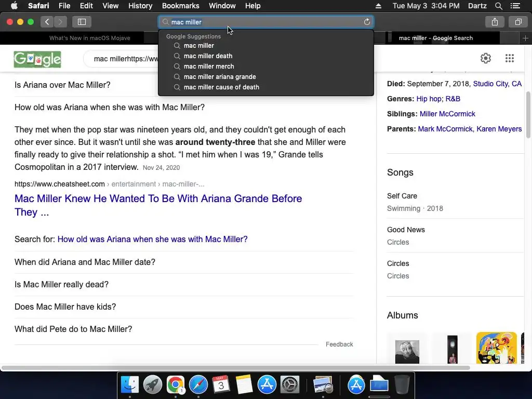Image resolution: width=532 pixels, height=399 pixels.
Task: Choose suggestion 'mac miller cause of death'
Action: coord(266,87)
